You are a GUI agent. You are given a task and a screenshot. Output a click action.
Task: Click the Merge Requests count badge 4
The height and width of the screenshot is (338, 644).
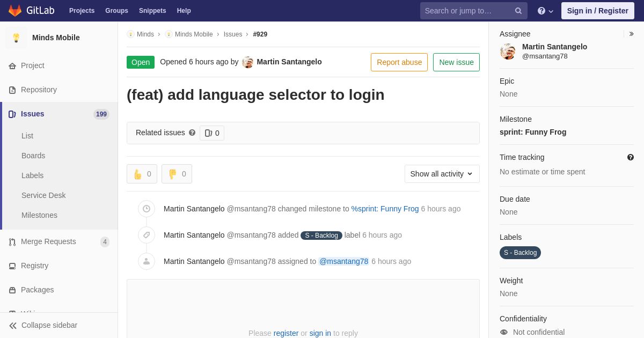105,242
